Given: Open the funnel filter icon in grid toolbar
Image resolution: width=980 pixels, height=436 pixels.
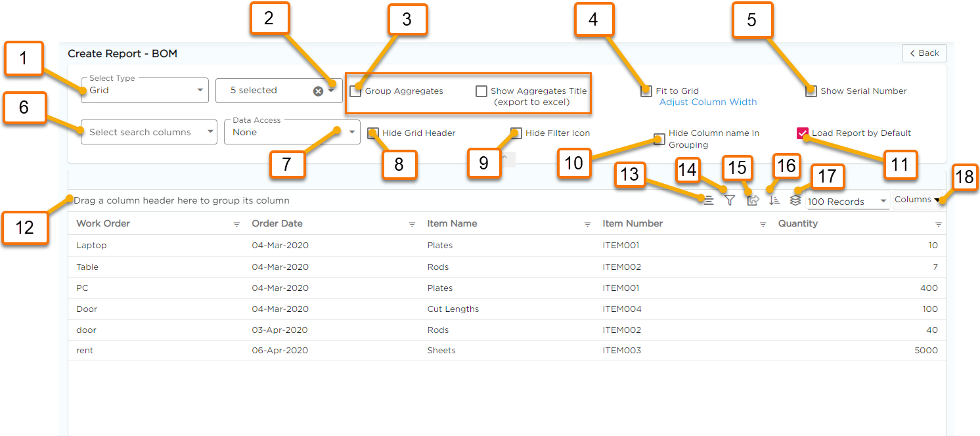Looking at the screenshot, I should click(x=730, y=201).
